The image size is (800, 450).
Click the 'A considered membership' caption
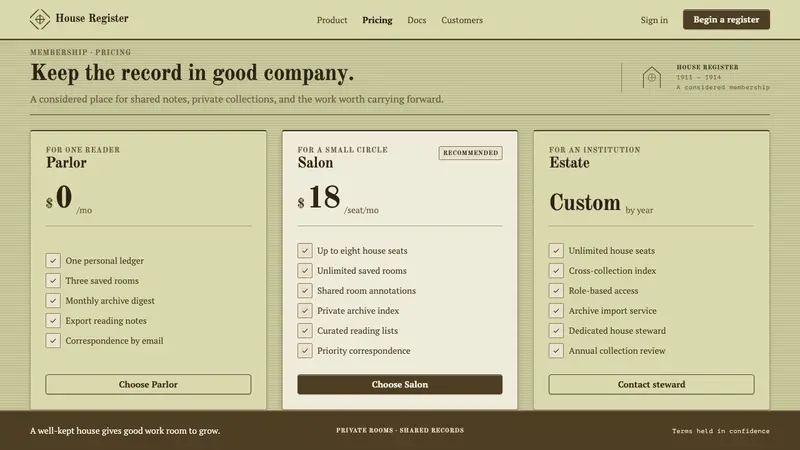pos(723,87)
